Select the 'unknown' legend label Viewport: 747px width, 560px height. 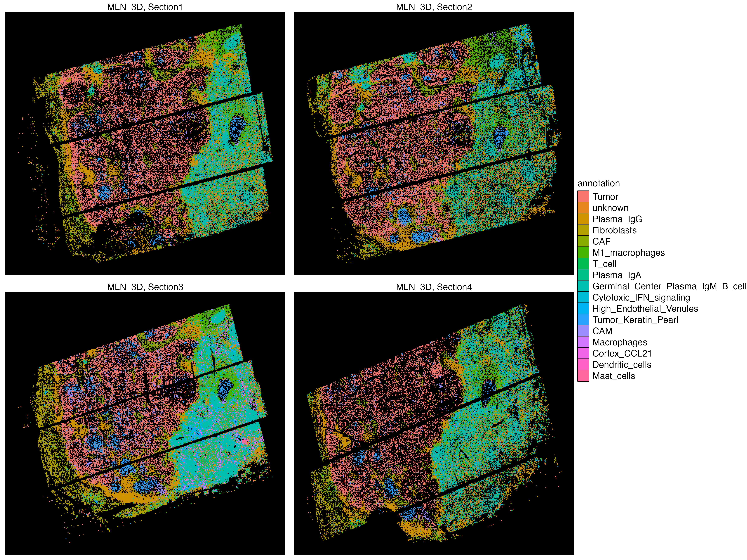pyautogui.click(x=610, y=208)
